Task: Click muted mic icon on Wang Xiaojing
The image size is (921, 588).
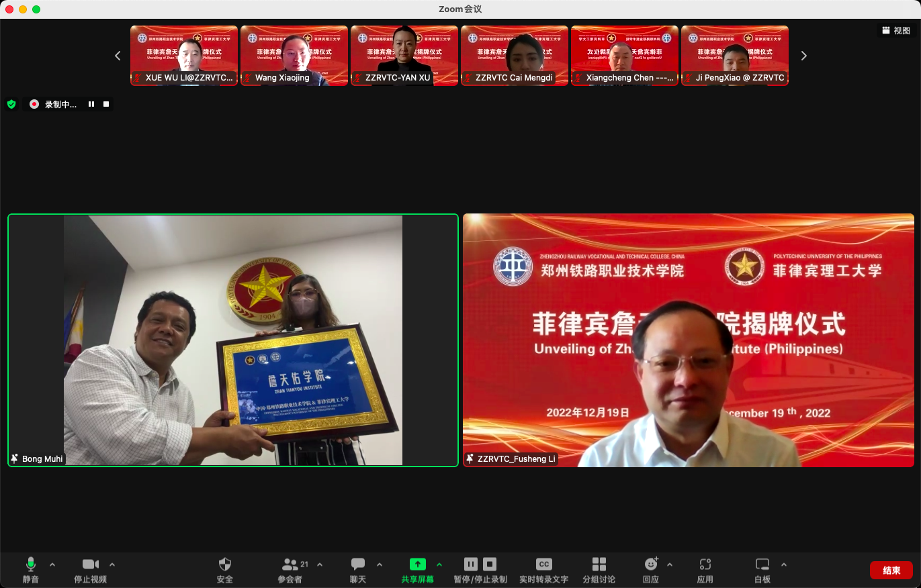Action: tap(247, 78)
